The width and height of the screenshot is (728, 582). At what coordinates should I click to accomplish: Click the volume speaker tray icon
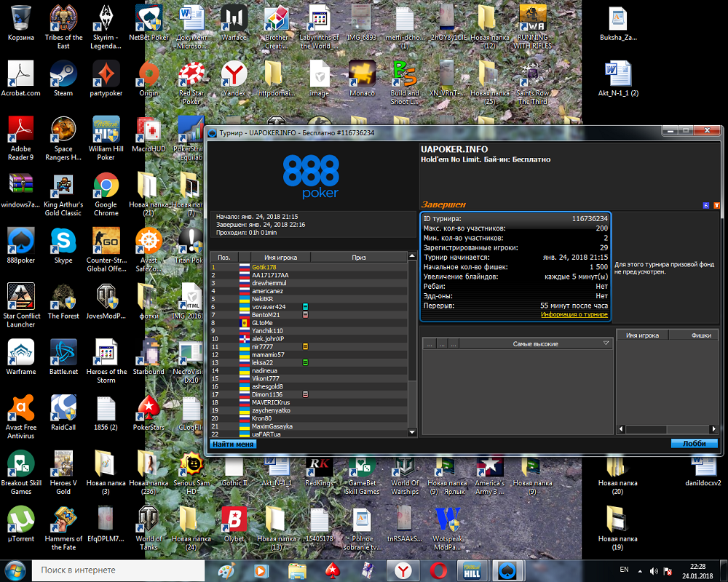point(654,571)
